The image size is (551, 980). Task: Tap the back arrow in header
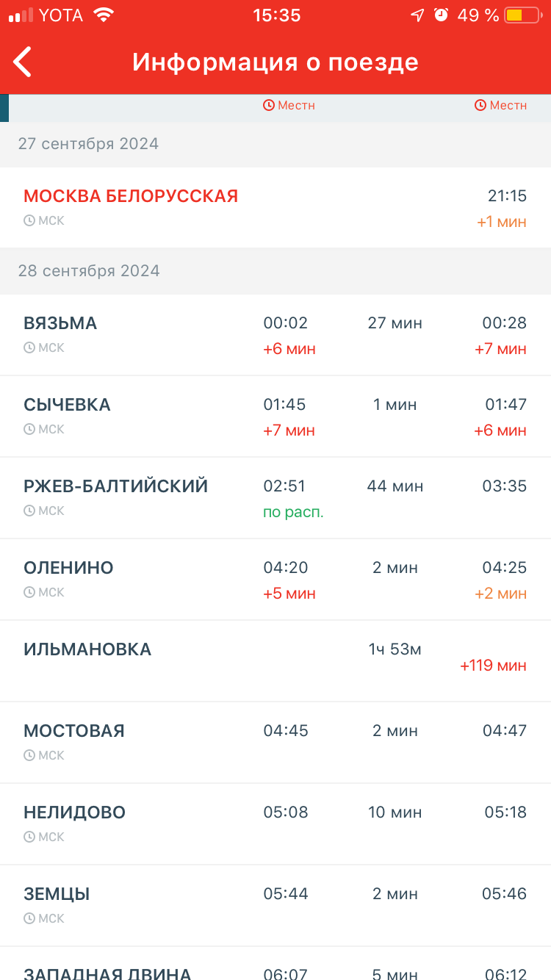(x=23, y=62)
